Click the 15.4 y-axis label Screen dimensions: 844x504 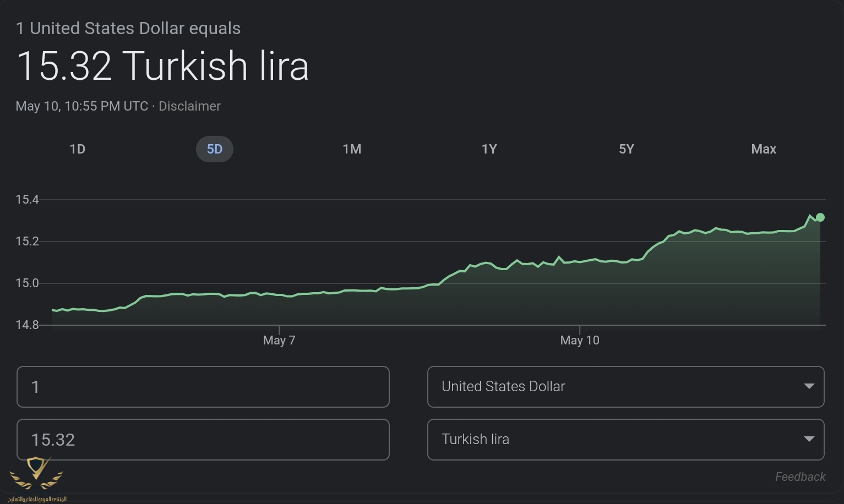(x=27, y=200)
